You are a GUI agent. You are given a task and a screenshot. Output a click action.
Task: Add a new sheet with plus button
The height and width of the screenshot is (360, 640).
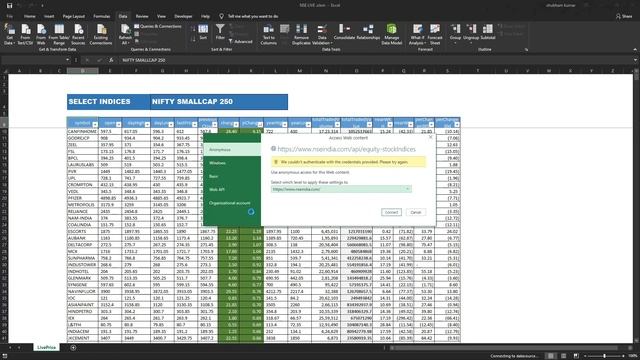[73, 348]
